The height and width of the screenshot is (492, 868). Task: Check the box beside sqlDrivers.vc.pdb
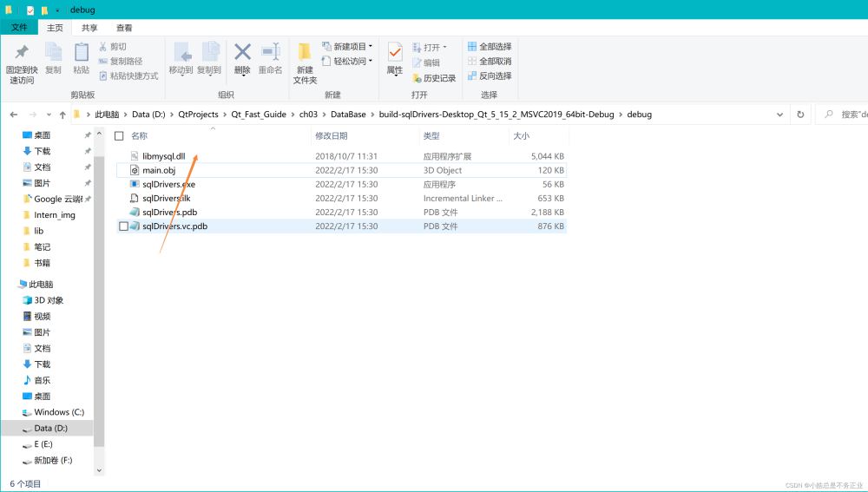click(123, 226)
